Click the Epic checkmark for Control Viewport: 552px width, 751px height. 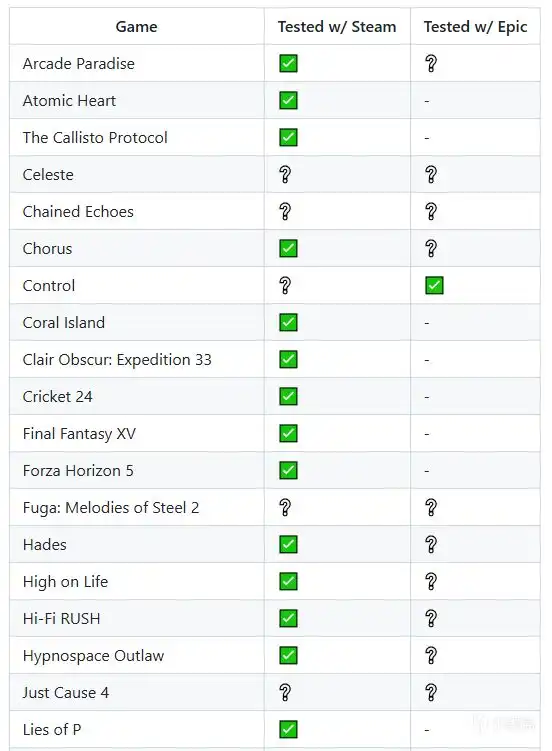(434, 285)
